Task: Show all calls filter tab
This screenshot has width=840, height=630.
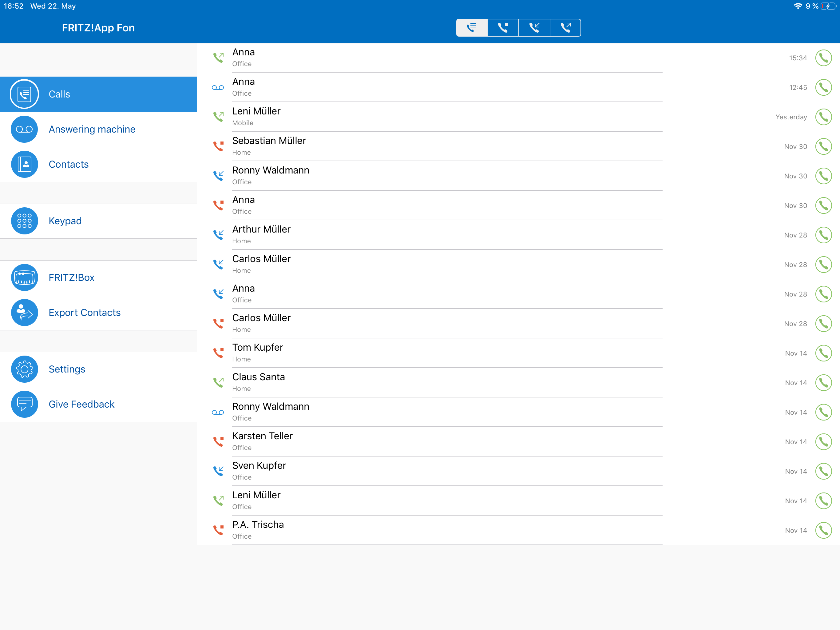Action: point(472,28)
